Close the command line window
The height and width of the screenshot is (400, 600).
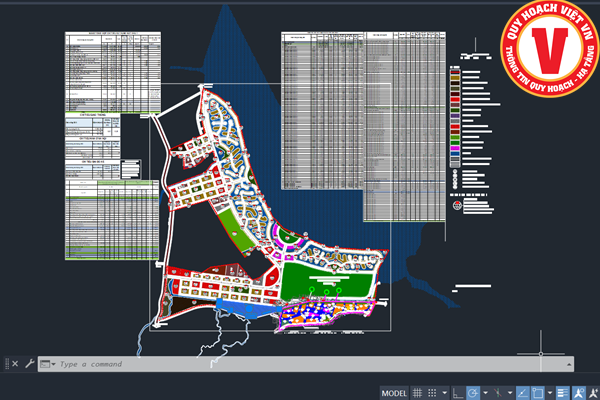coord(12,365)
